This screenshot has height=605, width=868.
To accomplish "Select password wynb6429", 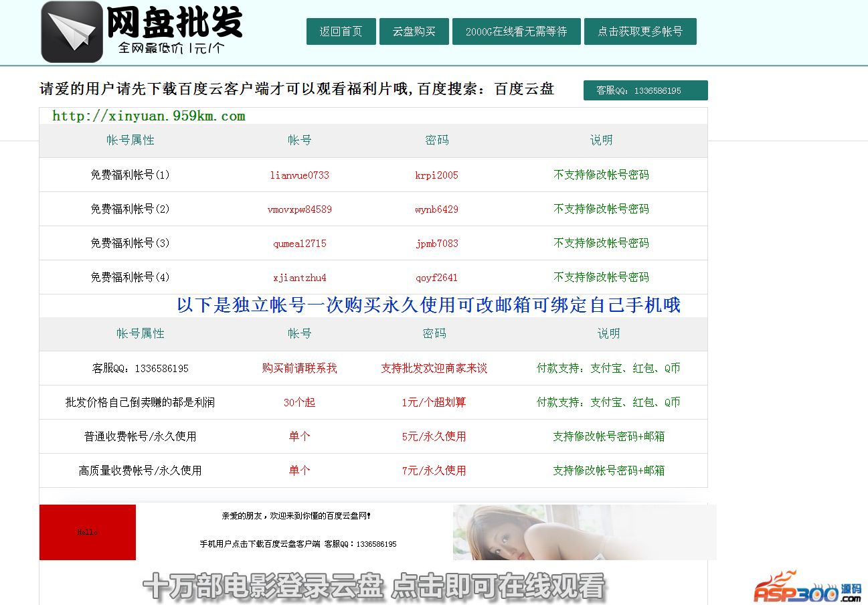I will (x=436, y=209).
